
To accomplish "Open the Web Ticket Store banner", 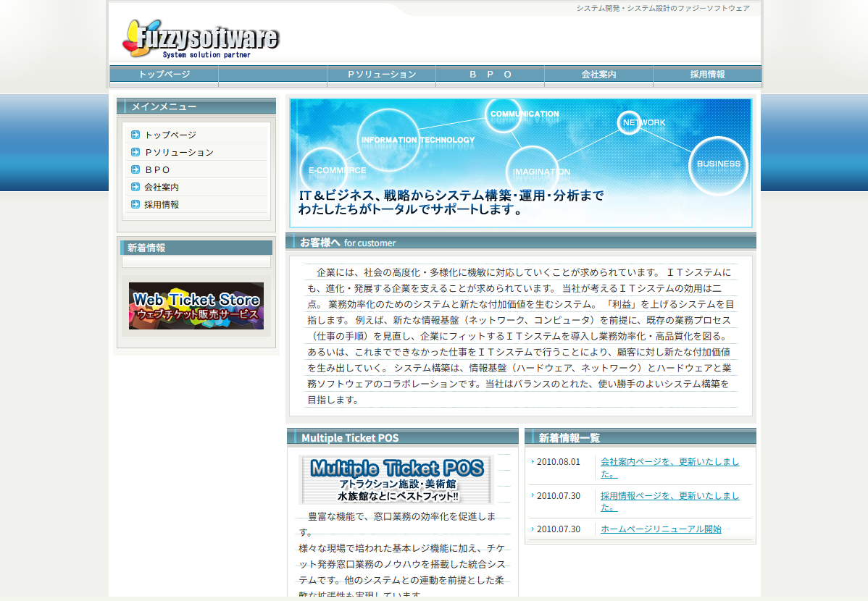I will [196, 305].
